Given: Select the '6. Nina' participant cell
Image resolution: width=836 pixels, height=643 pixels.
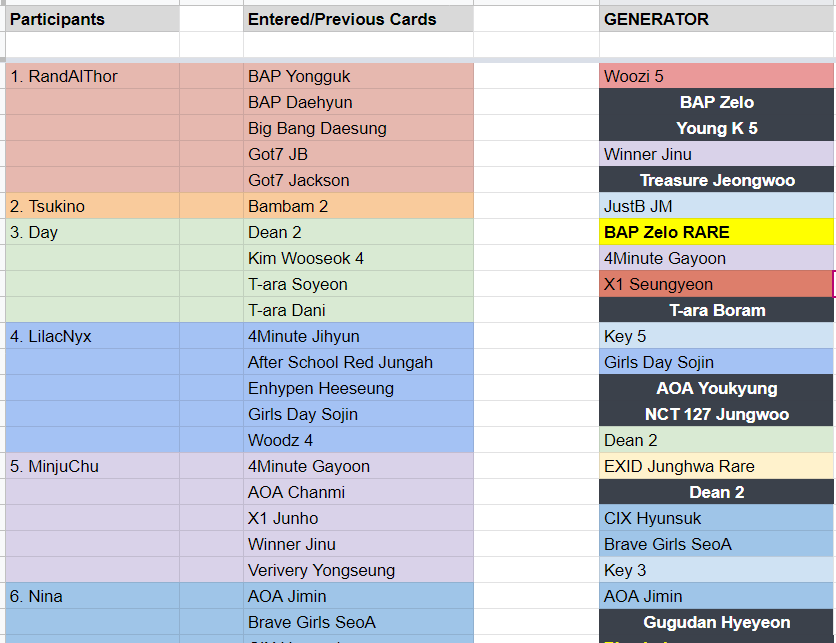Looking at the screenshot, I should (92, 597).
